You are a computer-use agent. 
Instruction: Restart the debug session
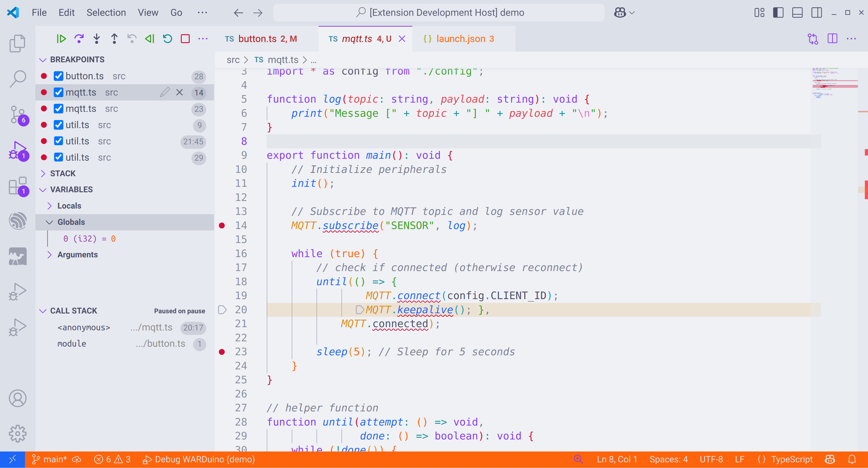[x=167, y=39]
